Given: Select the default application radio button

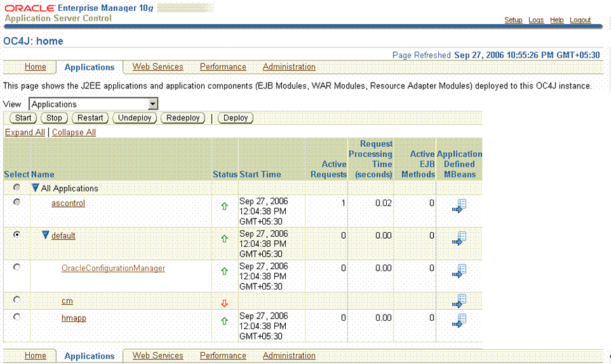Looking at the screenshot, I should [17, 235].
